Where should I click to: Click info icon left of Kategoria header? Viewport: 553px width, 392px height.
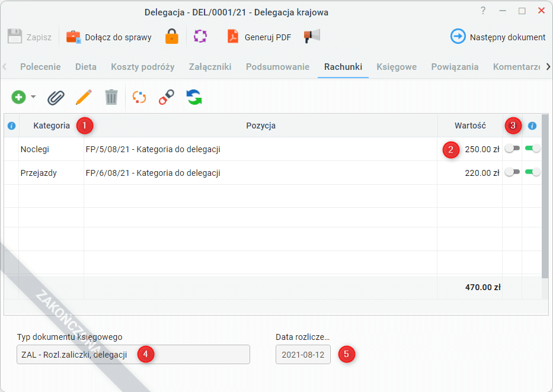coord(11,126)
